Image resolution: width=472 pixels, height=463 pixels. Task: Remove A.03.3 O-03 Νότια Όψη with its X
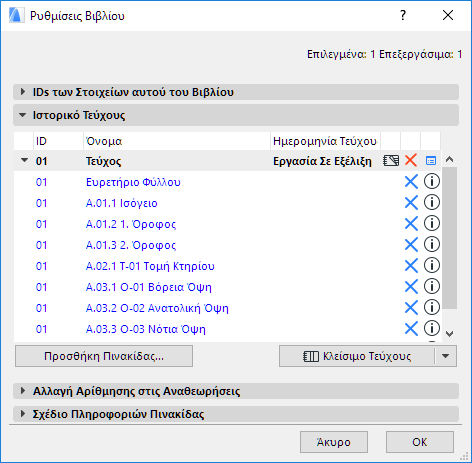(x=411, y=329)
